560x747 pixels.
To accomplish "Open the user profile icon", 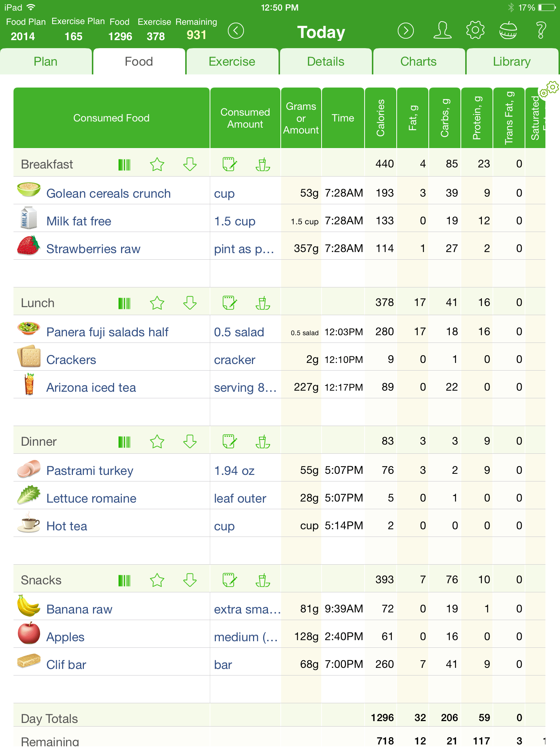I will [x=442, y=31].
